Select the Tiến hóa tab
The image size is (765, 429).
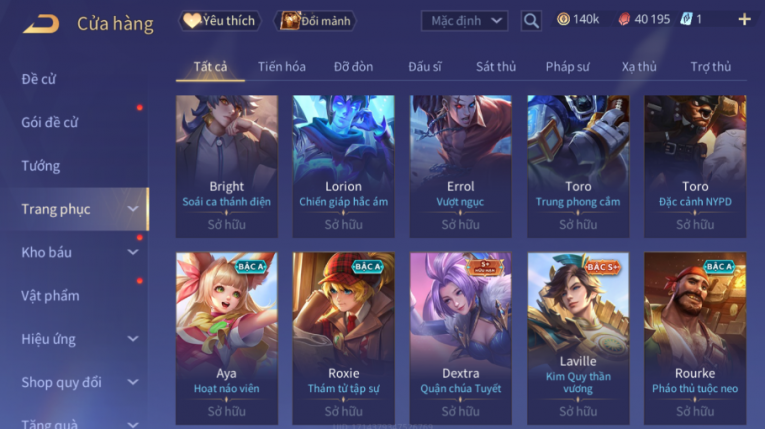click(x=282, y=66)
